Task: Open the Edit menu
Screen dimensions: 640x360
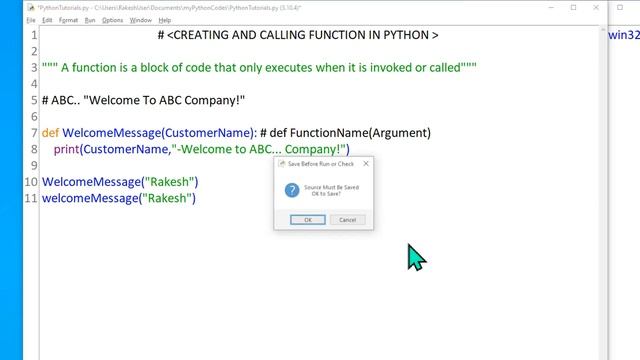Action: point(47,20)
